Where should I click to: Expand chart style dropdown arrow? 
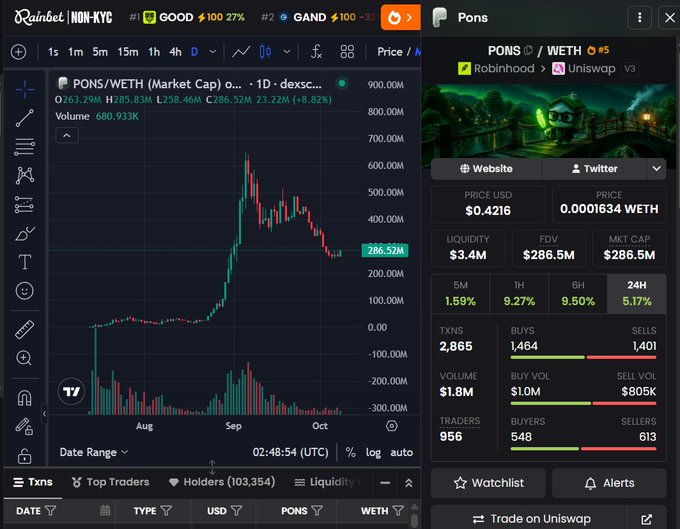(287, 52)
